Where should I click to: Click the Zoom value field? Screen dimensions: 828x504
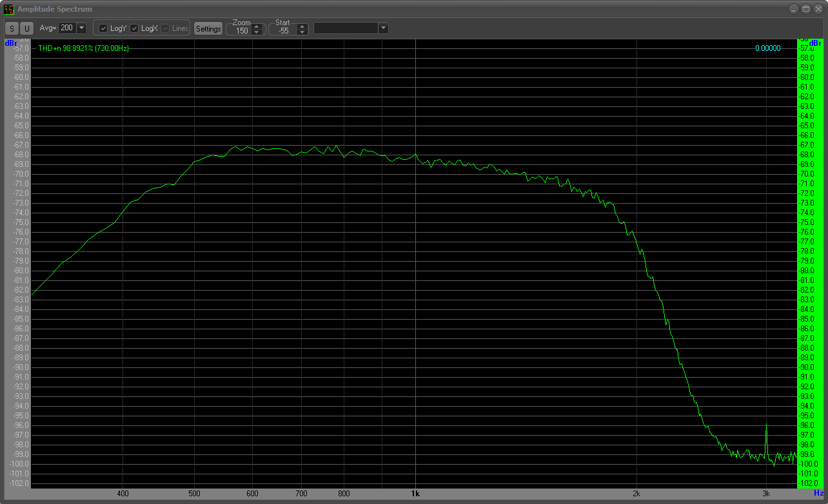[x=242, y=31]
